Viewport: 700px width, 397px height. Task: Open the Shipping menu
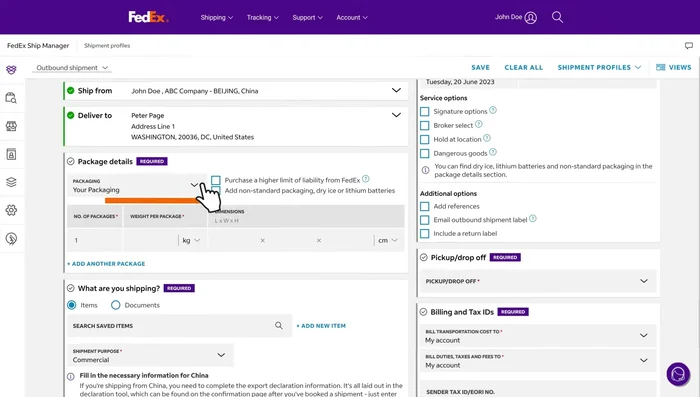coord(217,17)
